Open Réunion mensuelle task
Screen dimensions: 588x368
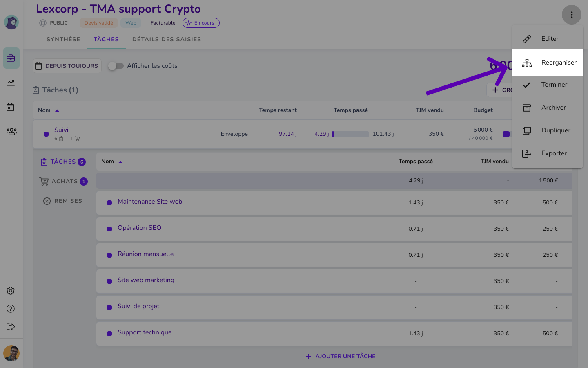coord(145,254)
